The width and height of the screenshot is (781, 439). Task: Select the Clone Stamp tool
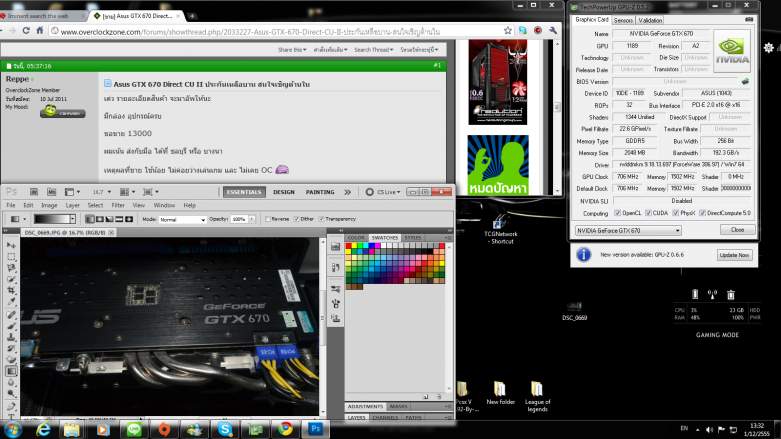coord(11,337)
